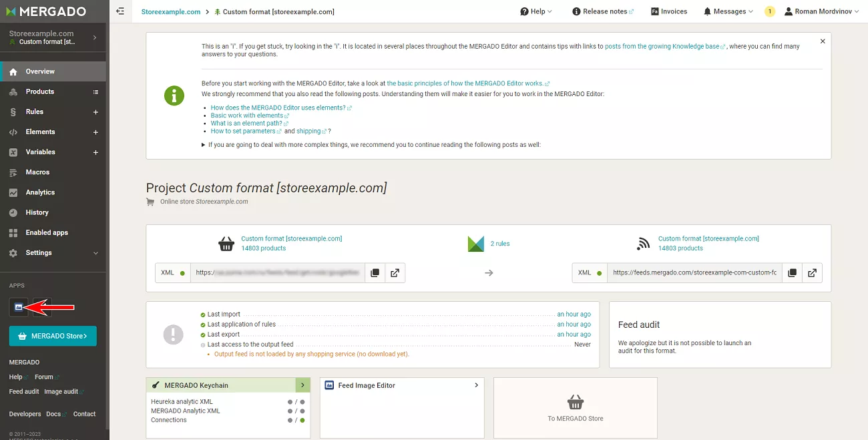
Task: Click the plus icon next to Variables
Action: pyautogui.click(x=95, y=152)
